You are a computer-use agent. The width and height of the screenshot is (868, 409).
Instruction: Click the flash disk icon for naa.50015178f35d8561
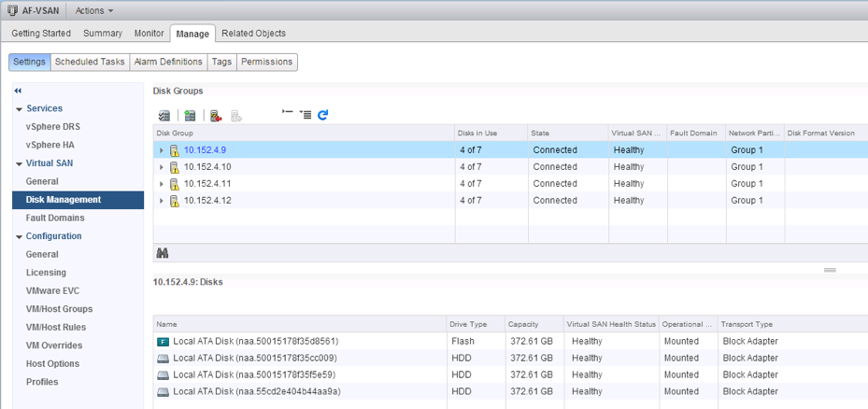click(164, 342)
